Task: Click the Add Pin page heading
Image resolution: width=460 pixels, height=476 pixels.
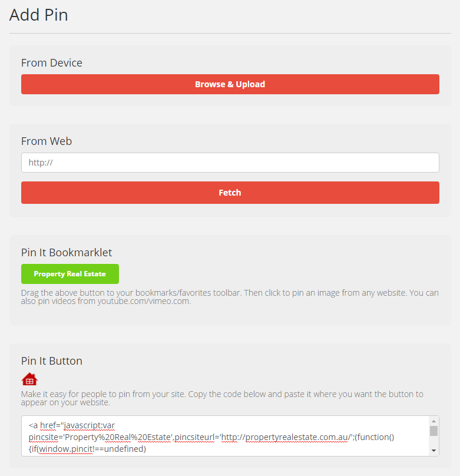Action: [39, 15]
